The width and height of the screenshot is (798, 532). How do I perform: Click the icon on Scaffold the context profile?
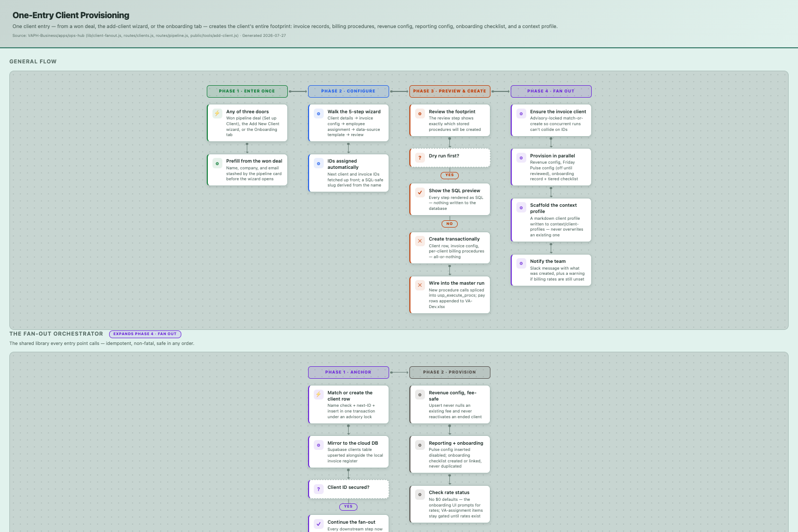click(521, 207)
